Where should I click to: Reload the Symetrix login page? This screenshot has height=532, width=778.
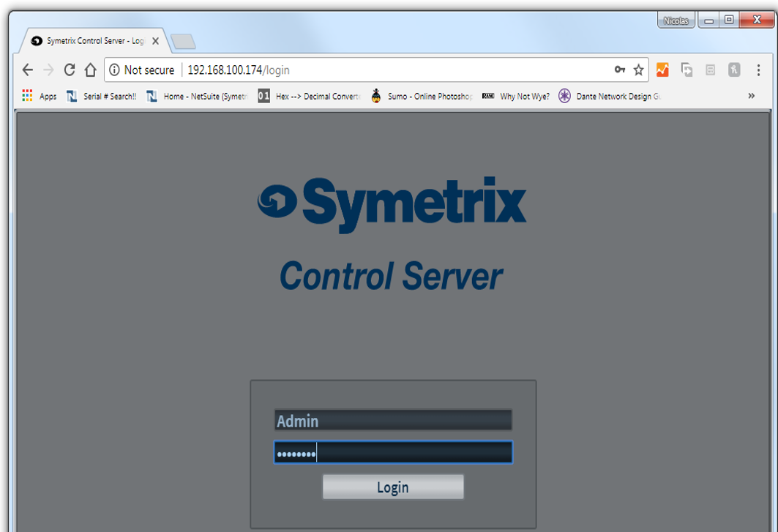pos(70,70)
